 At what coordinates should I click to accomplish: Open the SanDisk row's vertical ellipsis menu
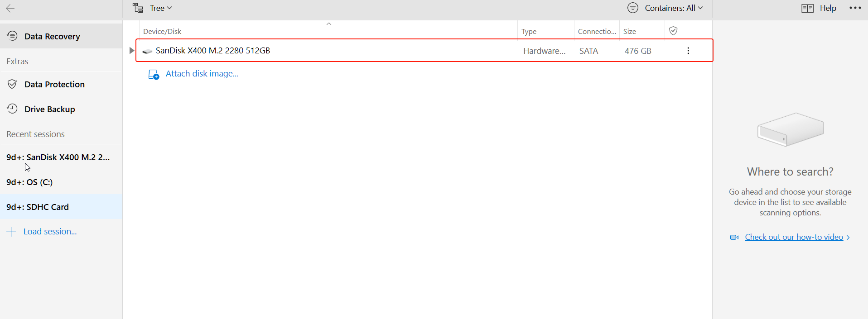[688, 51]
